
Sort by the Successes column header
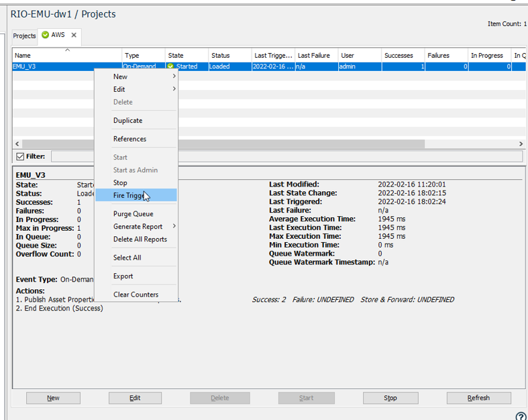click(x=403, y=55)
